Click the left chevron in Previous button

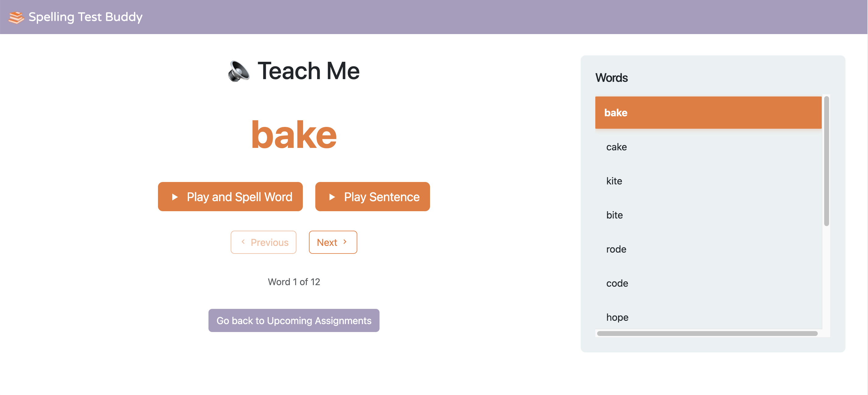(243, 242)
